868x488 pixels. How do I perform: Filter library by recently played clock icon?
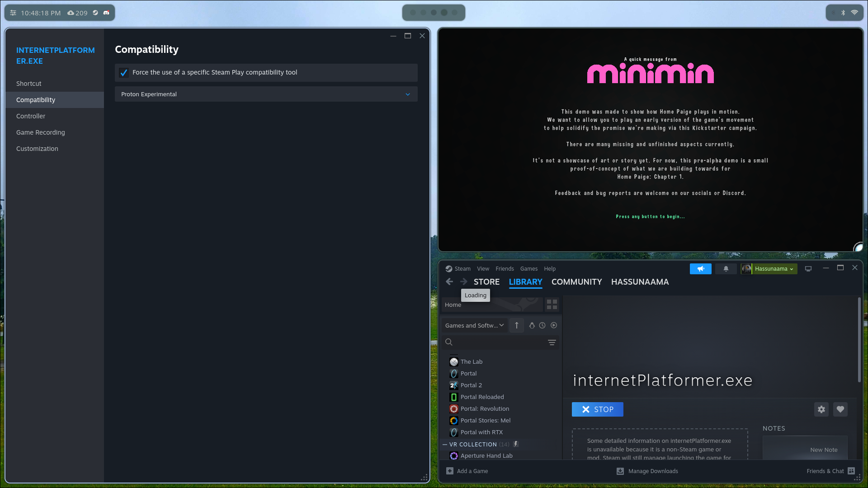(x=542, y=325)
